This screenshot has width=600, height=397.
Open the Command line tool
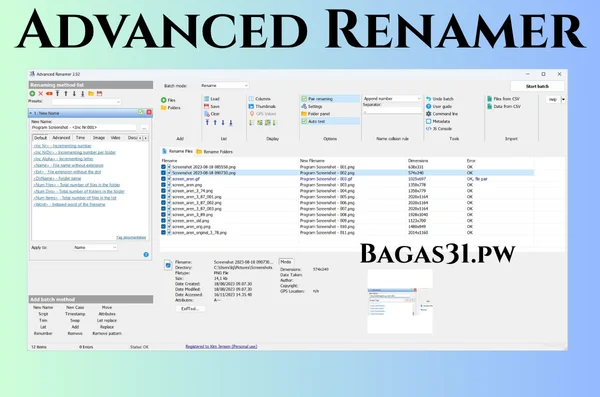tap(442, 114)
